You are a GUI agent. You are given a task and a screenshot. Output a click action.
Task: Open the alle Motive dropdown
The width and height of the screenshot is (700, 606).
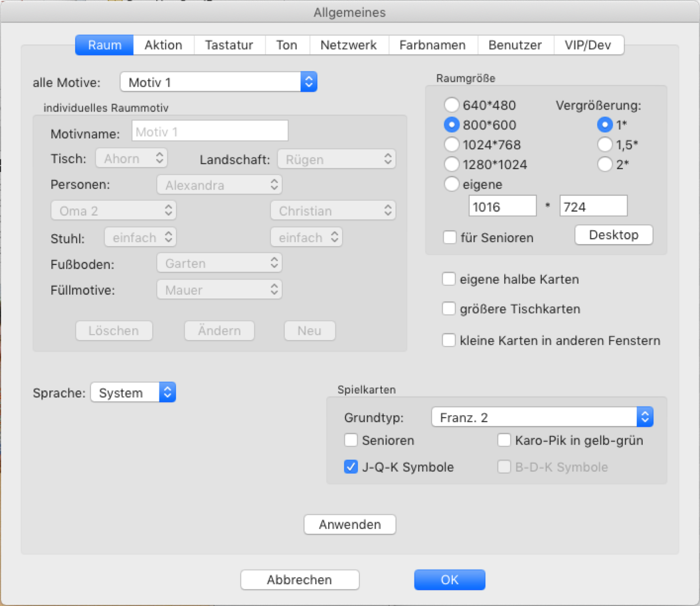coord(218,82)
